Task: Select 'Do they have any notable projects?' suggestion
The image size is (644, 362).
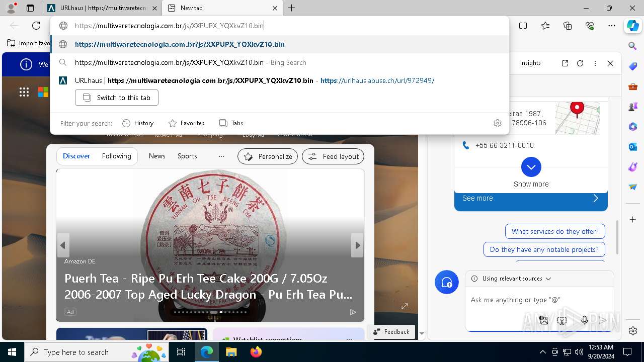Action: [544, 249]
